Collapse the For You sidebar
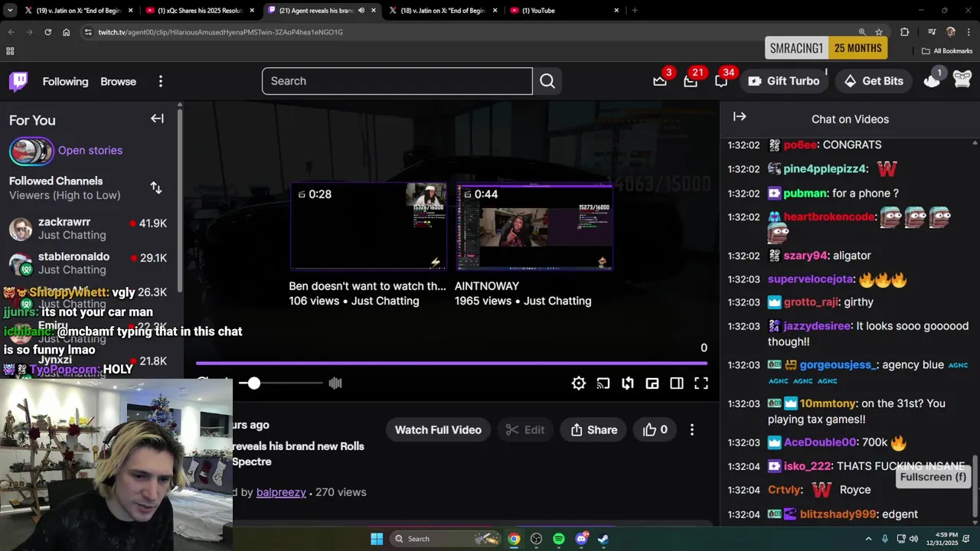The image size is (980, 551). [157, 119]
